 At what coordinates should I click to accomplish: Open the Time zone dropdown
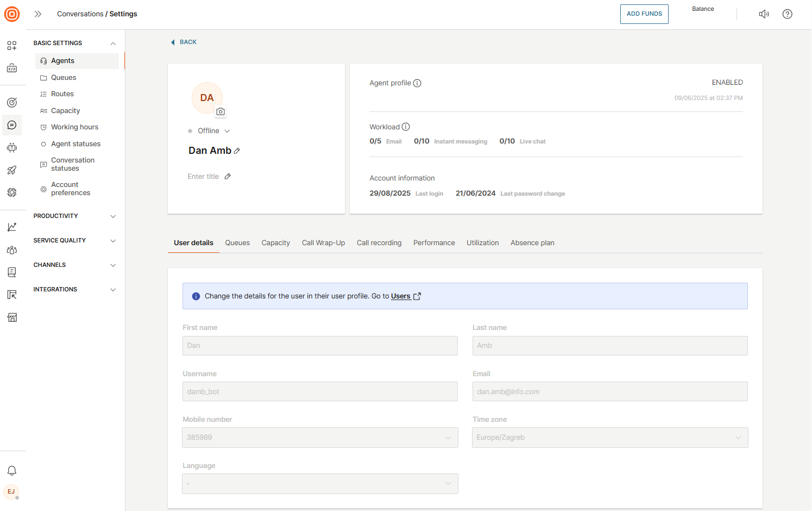(609, 438)
